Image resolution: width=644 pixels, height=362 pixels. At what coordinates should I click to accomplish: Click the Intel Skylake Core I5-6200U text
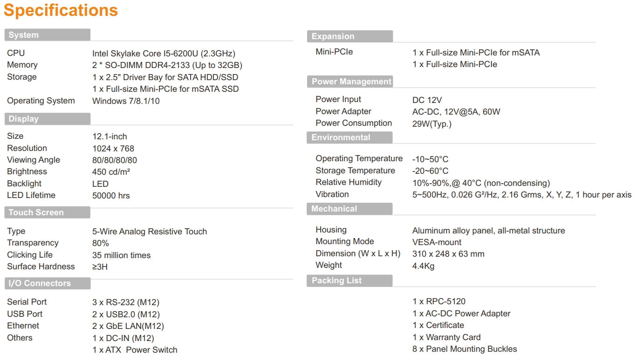coord(164,54)
